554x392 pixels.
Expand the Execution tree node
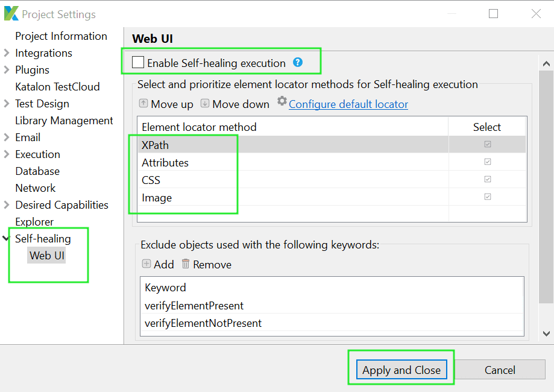pos(7,154)
